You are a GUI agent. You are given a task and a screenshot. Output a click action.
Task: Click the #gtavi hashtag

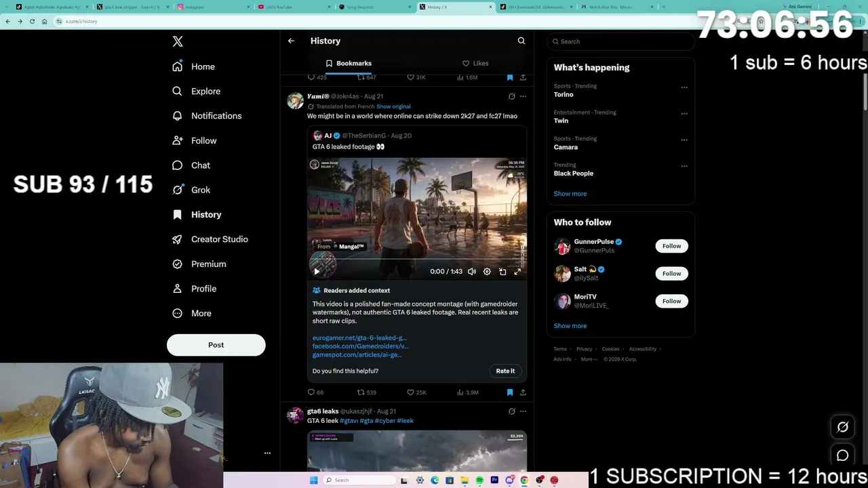click(x=349, y=421)
